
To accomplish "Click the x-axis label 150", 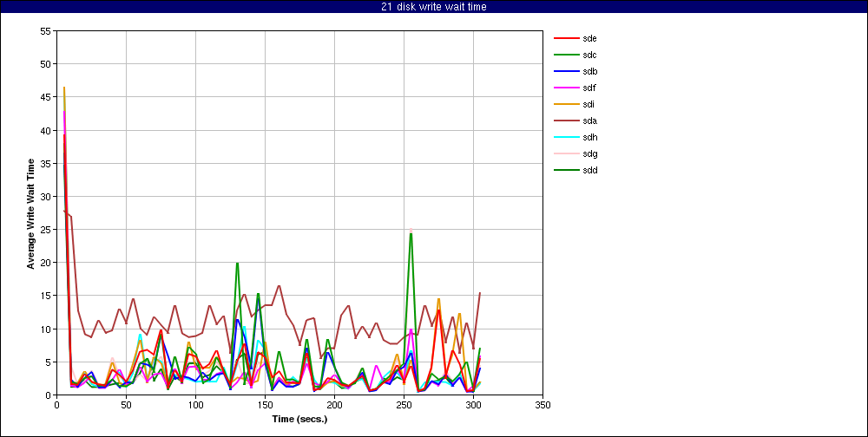I will click(265, 405).
